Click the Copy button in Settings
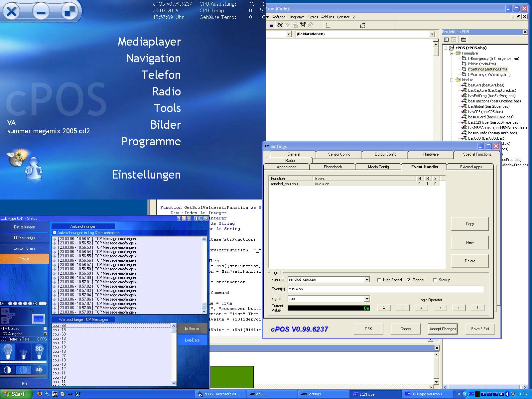This screenshot has width=532, height=399. (470, 224)
